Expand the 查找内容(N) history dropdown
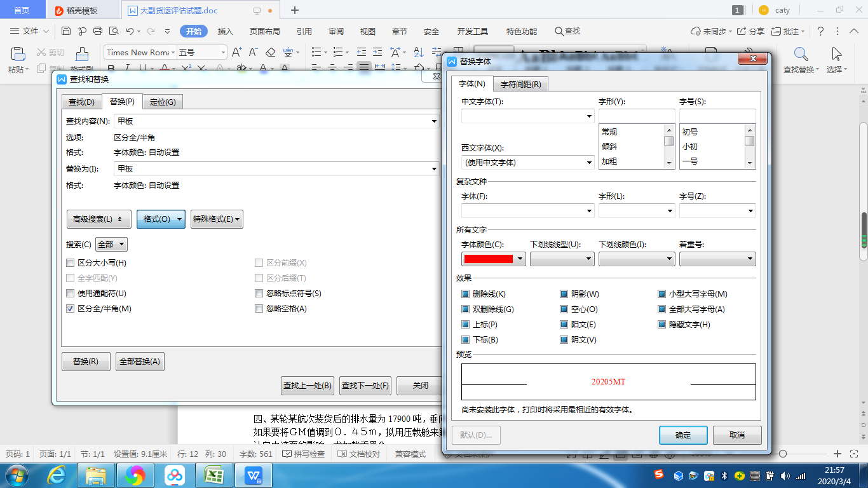 [435, 121]
